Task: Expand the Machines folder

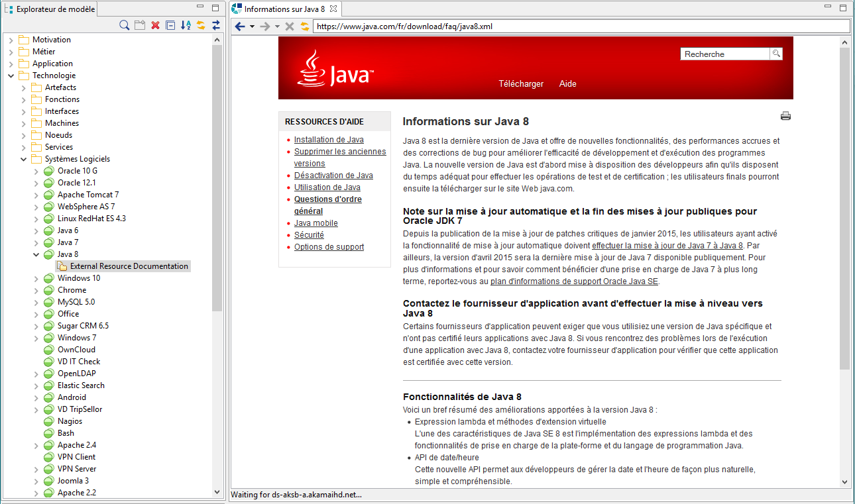Action: pyautogui.click(x=23, y=123)
